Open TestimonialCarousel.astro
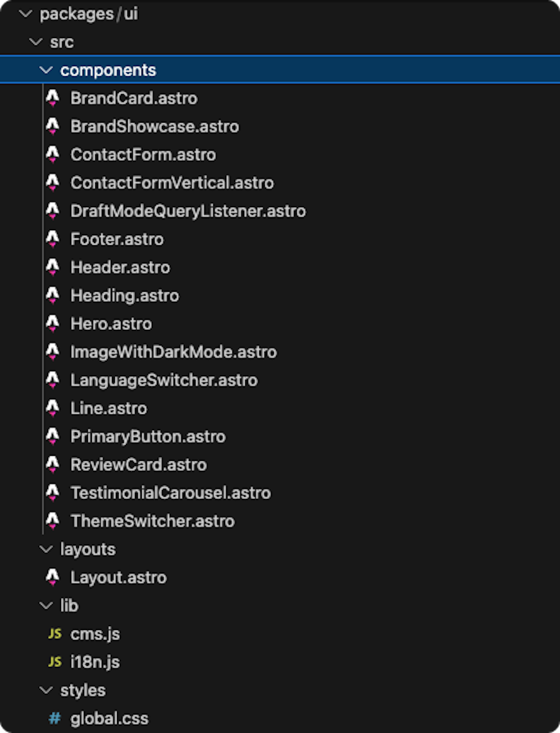The image size is (560, 733). click(171, 493)
